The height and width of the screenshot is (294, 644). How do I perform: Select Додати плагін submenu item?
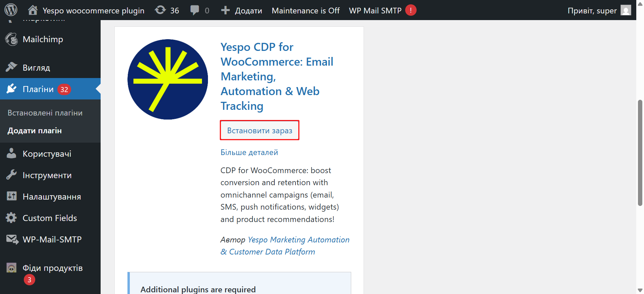click(35, 131)
